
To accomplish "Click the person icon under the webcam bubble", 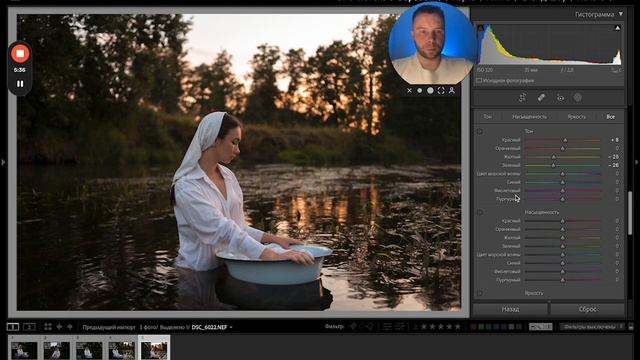I will [x=452, y=91].
